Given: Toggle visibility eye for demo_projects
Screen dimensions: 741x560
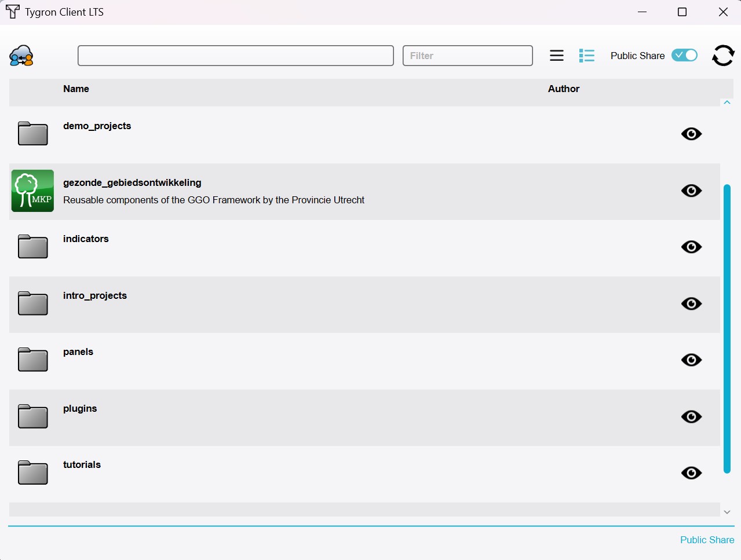Looking at the screenshot, I should pos(691,134).
